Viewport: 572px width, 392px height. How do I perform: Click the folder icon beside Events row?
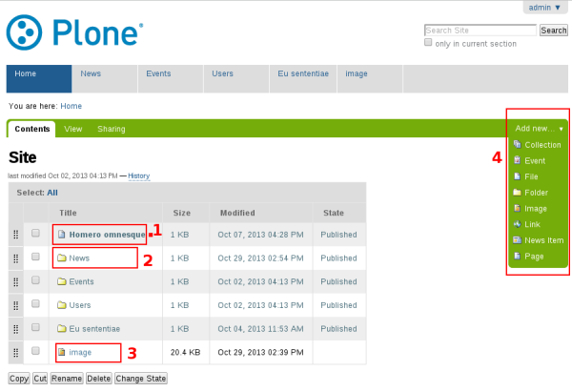62,281
